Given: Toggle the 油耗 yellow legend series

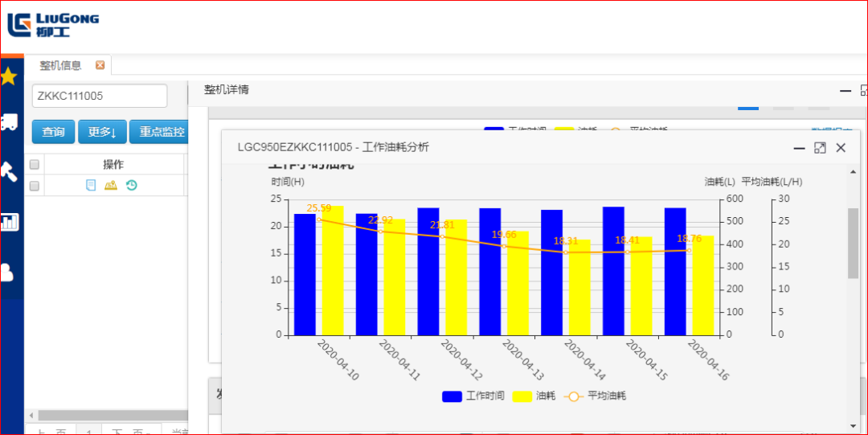Looking at the screenshot, I should point(534,396).
